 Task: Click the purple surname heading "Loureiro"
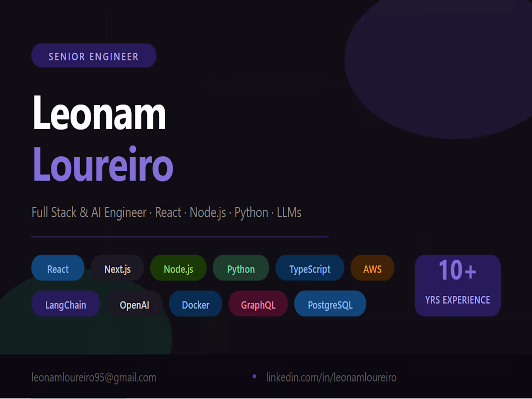click(103, 164)
